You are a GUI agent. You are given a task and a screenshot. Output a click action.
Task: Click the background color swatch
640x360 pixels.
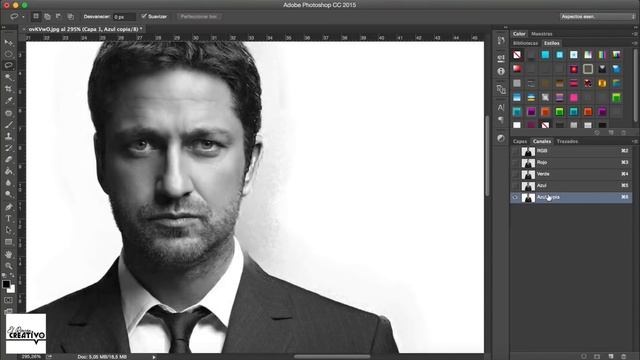[x=12, y=289]
